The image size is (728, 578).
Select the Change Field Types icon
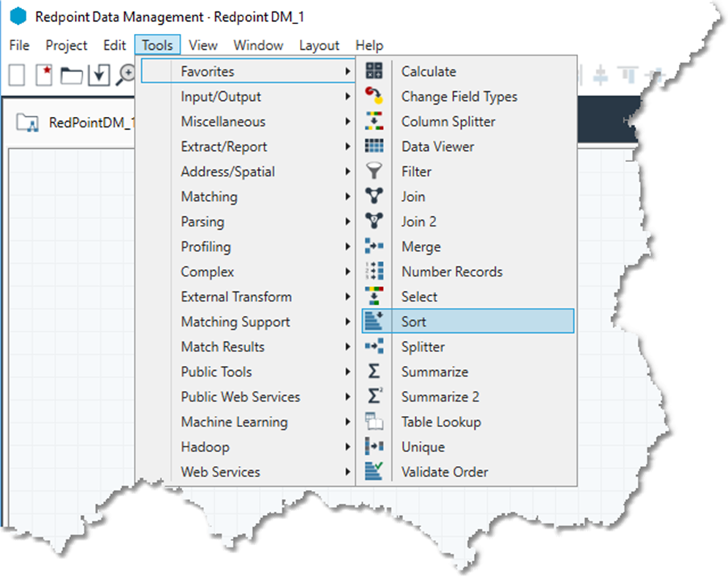[x=373, y=96]
